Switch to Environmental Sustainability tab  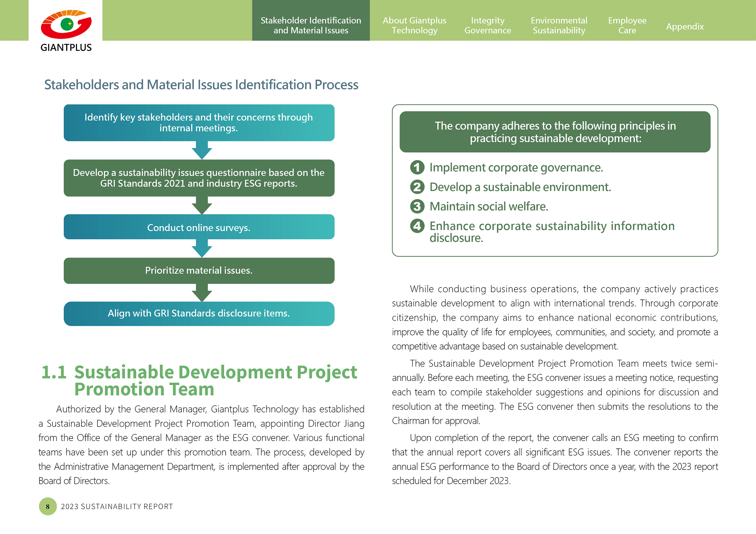coord(559,25)
